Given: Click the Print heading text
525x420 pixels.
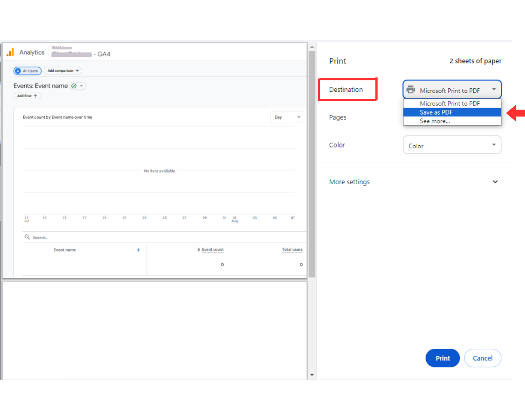Looking at the screenshot, I should click(338, 61).
